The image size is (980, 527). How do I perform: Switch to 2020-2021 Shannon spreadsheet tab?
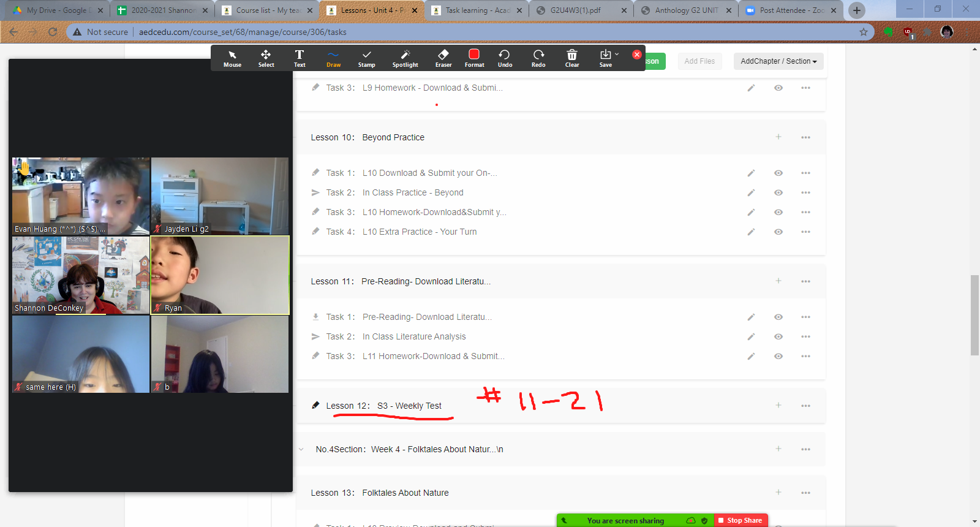(x=163, y=10)
